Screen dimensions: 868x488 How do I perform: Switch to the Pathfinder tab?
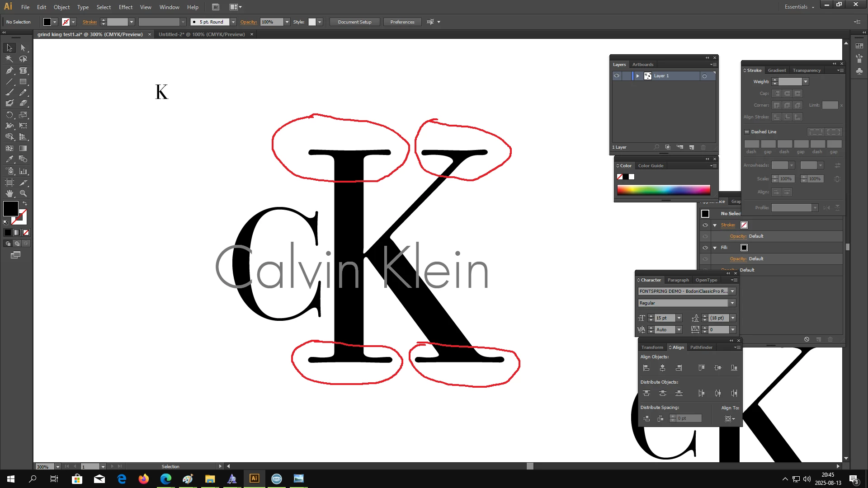click(x=701, y=347)
